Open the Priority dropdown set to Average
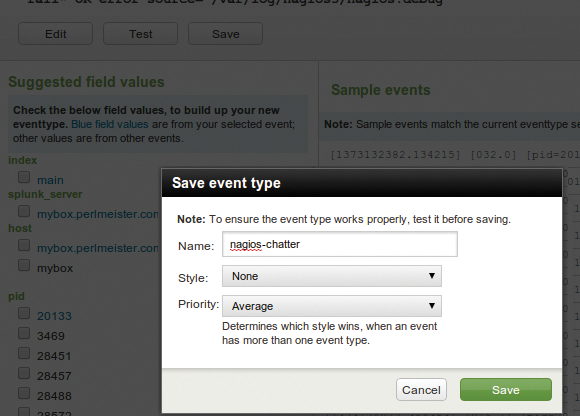 (x=332, y=306)
